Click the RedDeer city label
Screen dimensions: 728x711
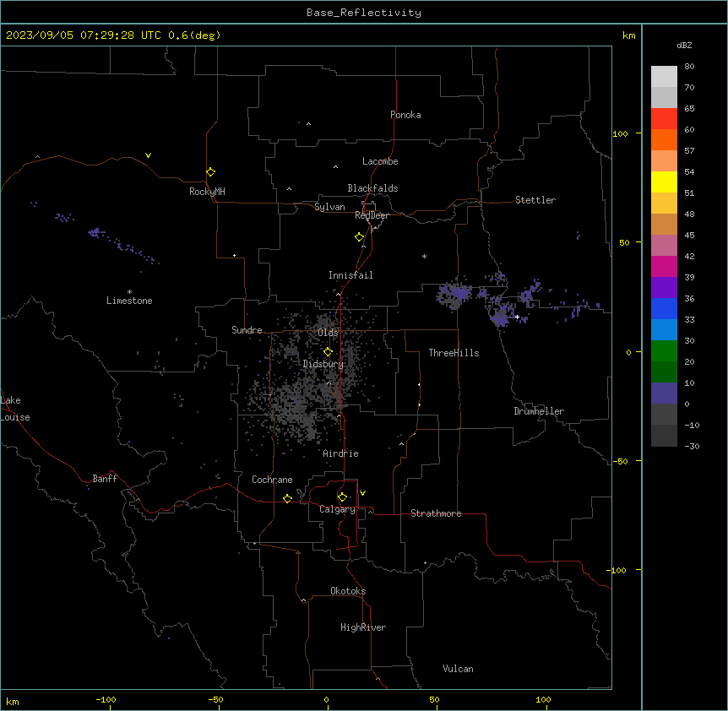[372, 215]
